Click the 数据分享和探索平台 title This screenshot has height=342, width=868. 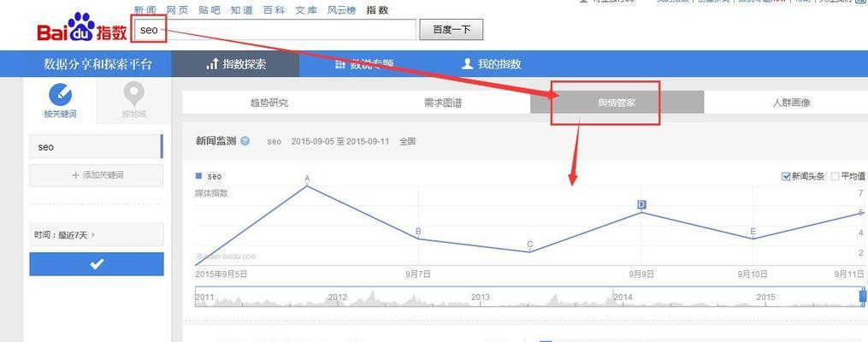[x=97, y=64]
